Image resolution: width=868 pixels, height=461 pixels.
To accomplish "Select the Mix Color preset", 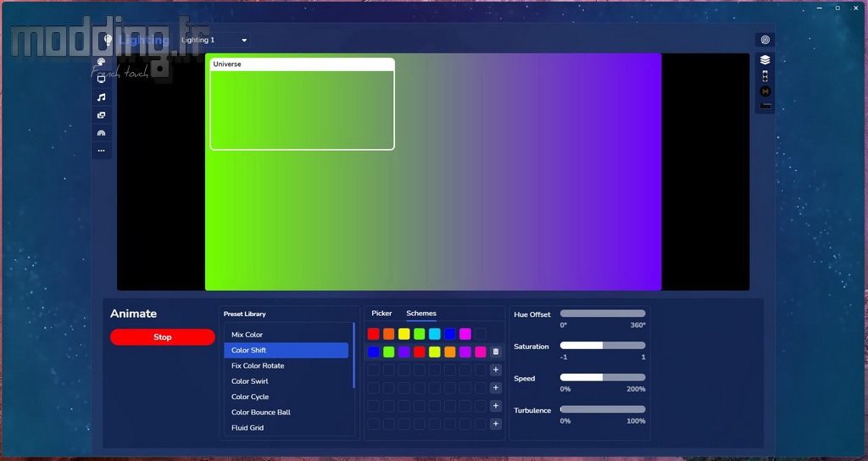I will 287,334.
